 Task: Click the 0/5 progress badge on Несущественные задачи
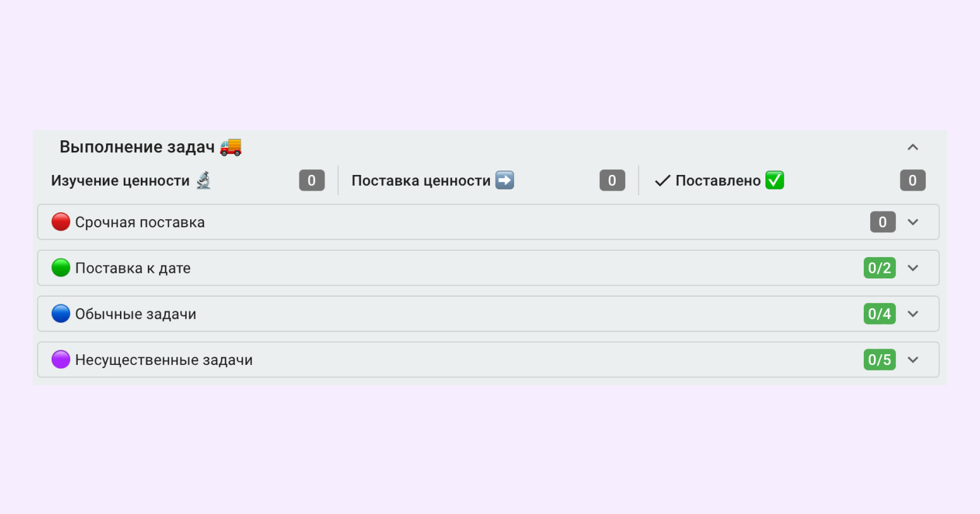tap(880, 359)
